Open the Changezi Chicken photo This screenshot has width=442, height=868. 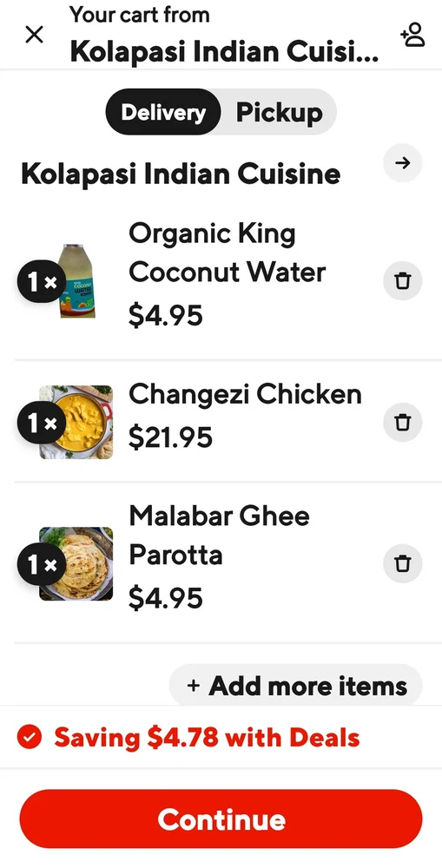coord(77,423)
